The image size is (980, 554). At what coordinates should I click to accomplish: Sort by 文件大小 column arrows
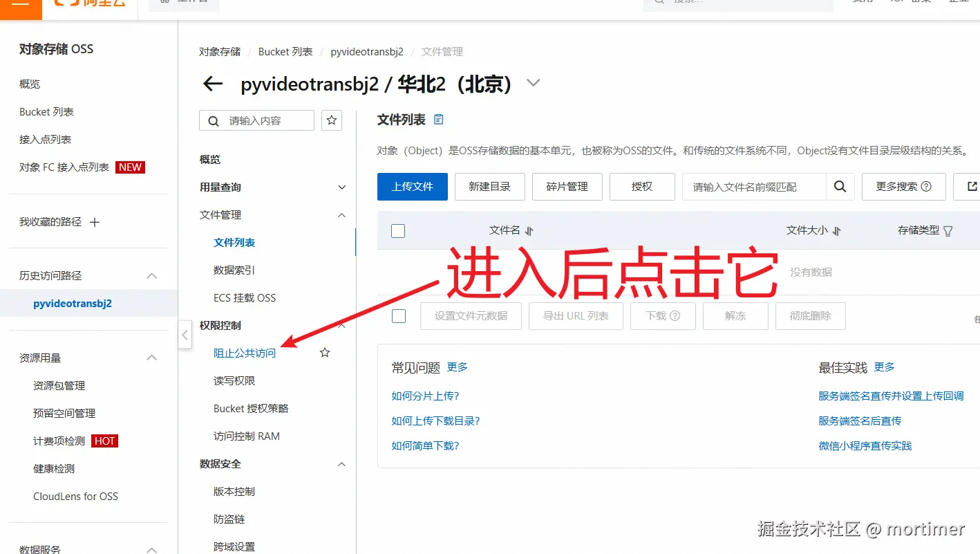click(836, 231)
